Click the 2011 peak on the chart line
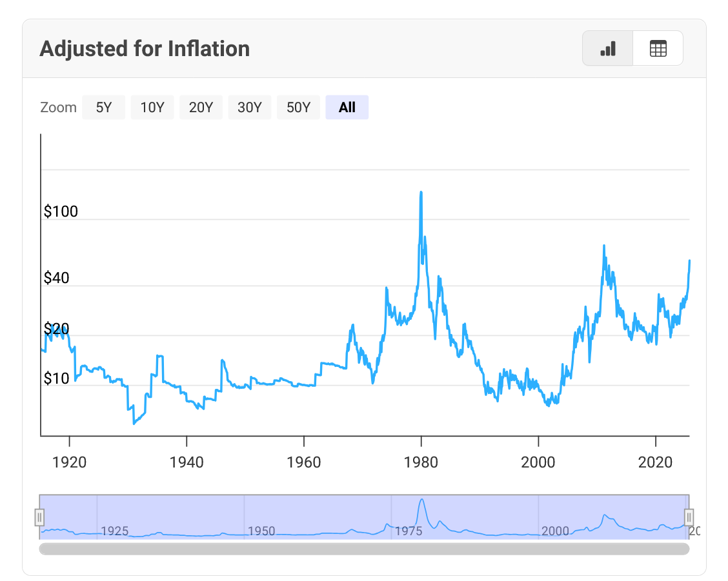 tap(604, 246)
